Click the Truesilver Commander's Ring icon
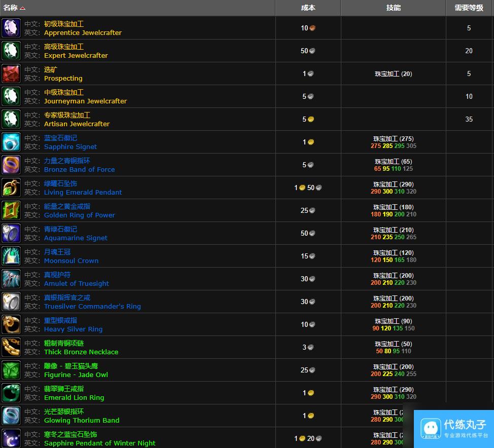This screenshot has height=448, width=494. coord(11,302)
